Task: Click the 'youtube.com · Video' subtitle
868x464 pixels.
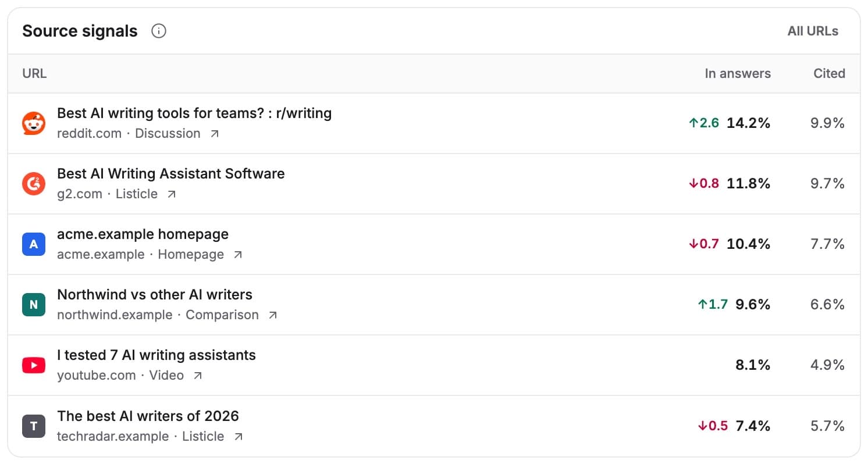Action: pos(120,376)
